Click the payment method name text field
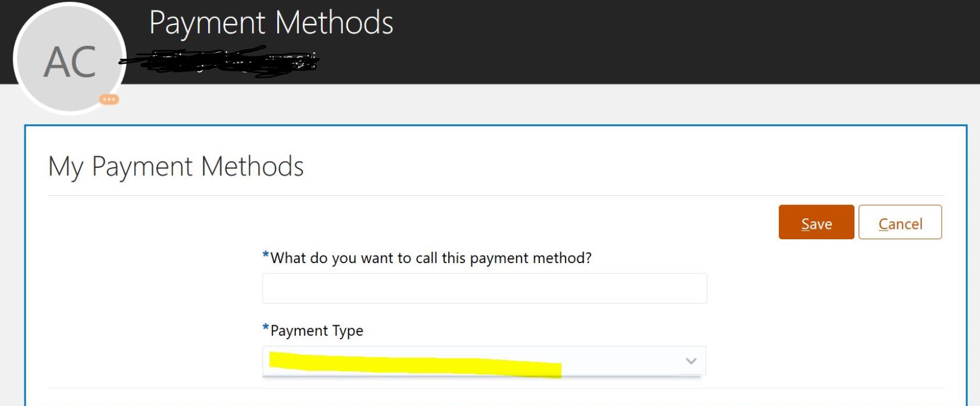 484,288
